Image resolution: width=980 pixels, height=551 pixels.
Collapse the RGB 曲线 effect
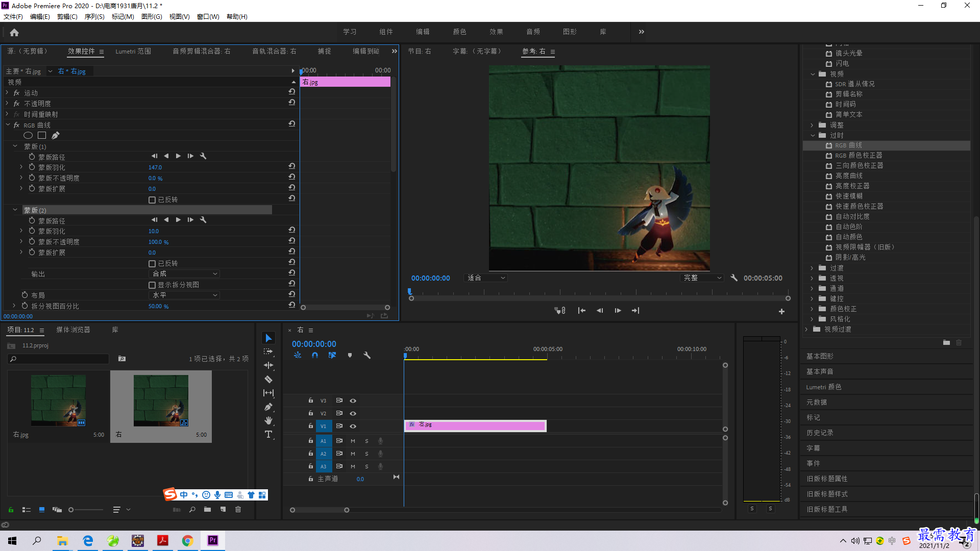8,125
